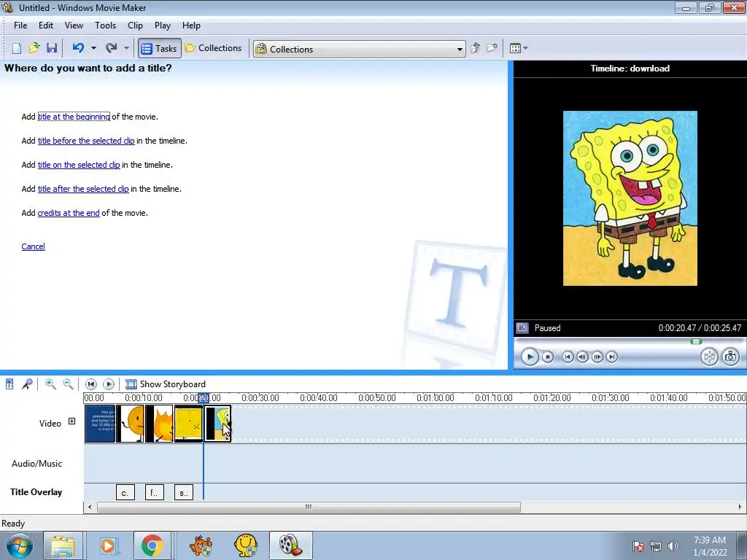The height and width of the screenshot is (560, 747).
Task: Open Windows Explorer from taskbar
Action: (x=63, y=545)
